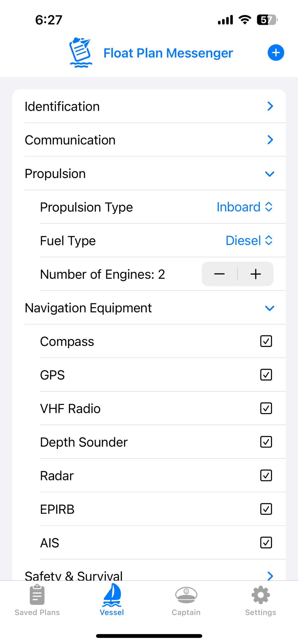Expand the Communication section
This screenshot has width=298, height=644.
270,140
